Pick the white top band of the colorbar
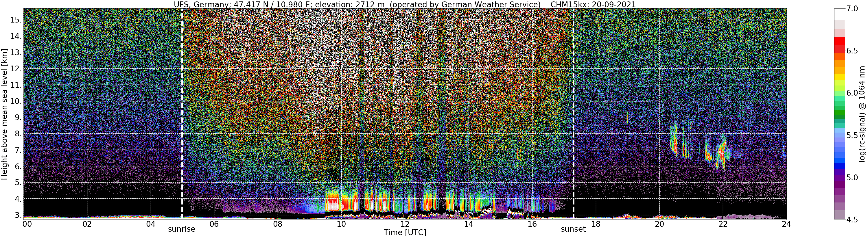This screenshot has width=868, height=238. point(839,14)
